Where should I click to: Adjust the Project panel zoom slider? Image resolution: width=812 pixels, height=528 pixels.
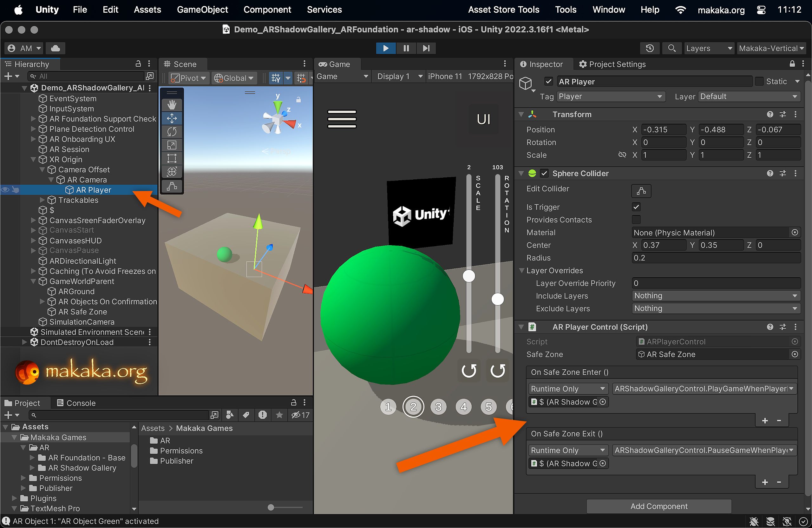tap(271, 507)
